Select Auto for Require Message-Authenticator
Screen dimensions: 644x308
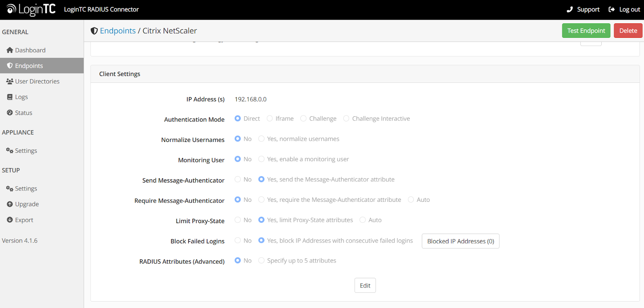411,199
